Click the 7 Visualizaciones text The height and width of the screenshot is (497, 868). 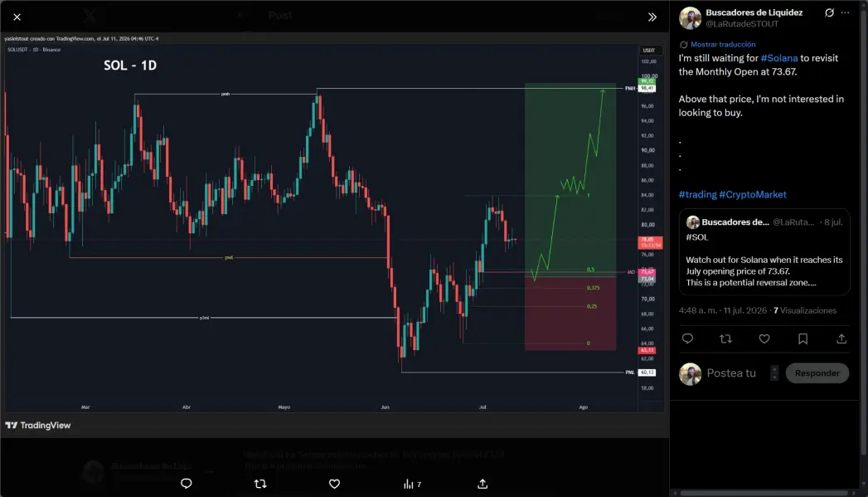805,310
